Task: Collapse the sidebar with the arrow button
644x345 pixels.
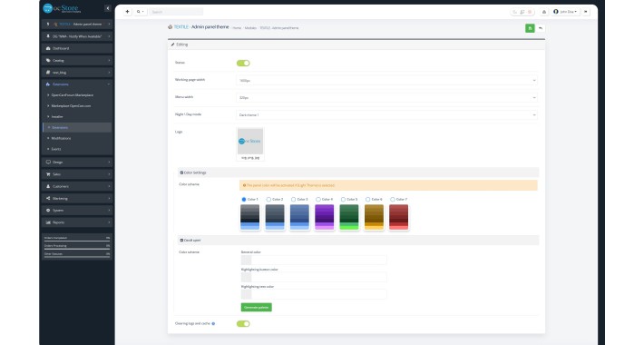Action: [108, 8]
